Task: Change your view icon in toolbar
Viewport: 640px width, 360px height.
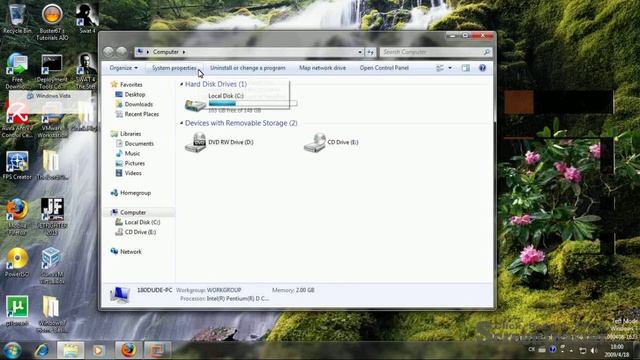Action: click(x=440, y=68)
